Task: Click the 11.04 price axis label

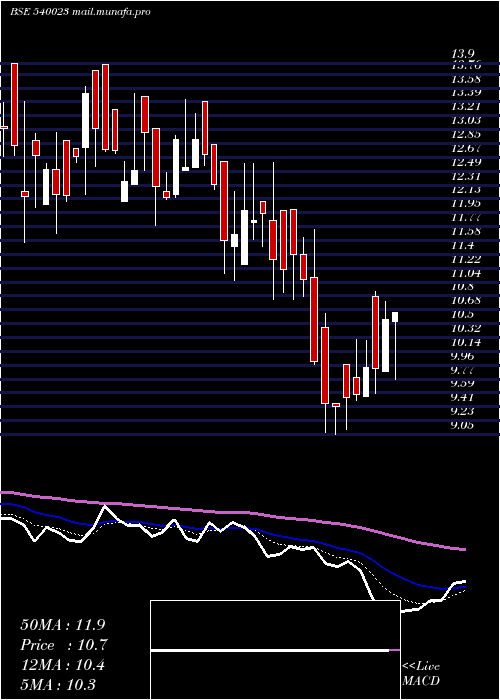Action: click(466, 273)
